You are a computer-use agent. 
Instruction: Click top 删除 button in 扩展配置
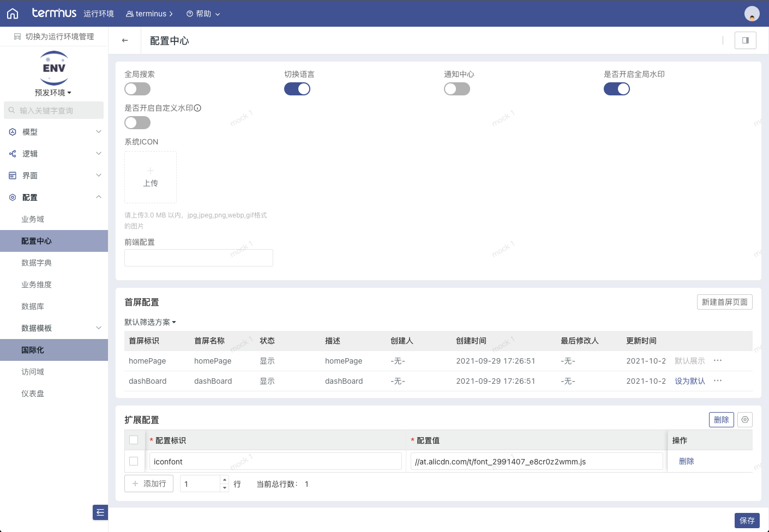tap(722, 420)
